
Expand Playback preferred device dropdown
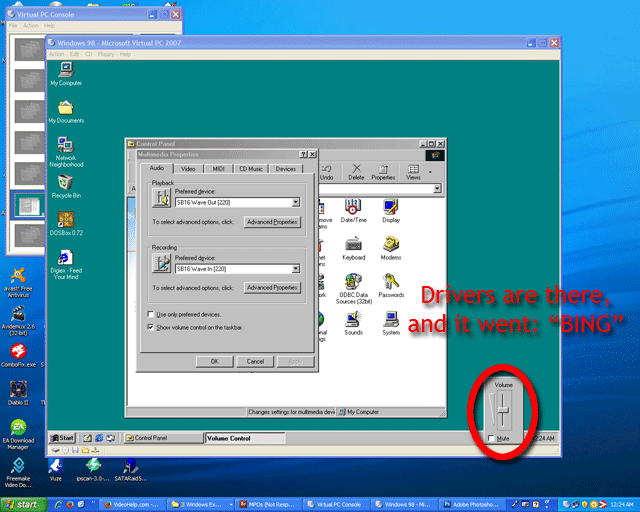coord(296,202)
